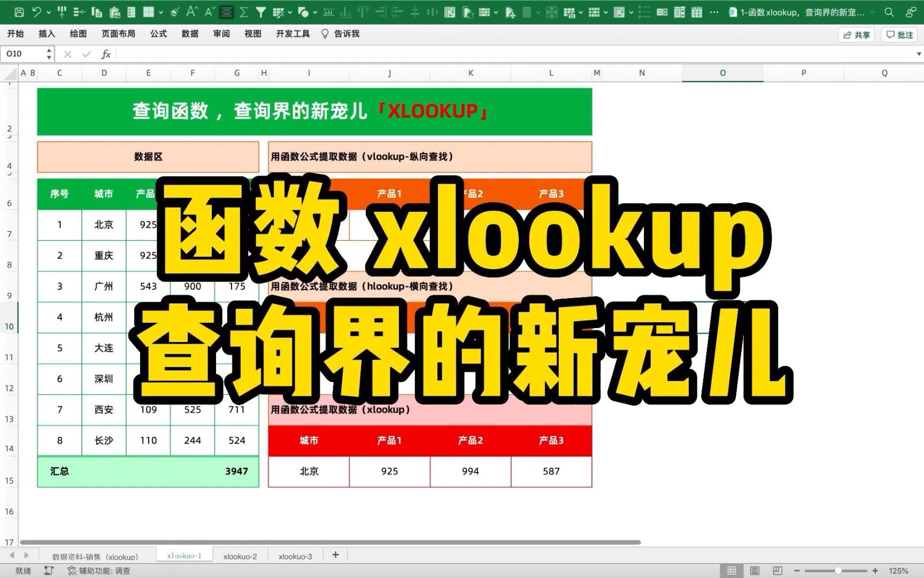Viewport: 924px width, 578px height.
Task: Switch to the xlookuo-3 sheet tab
Action: tap(295, 556)
